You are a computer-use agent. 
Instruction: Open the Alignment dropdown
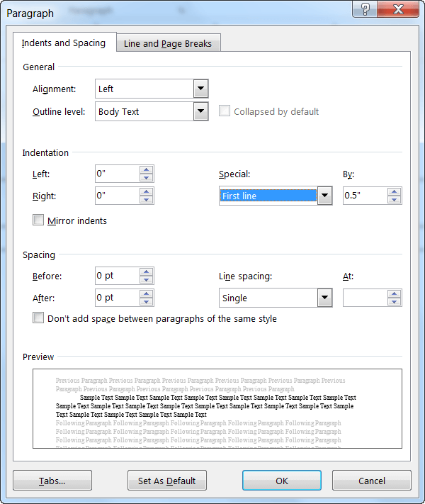click(200, 89)
